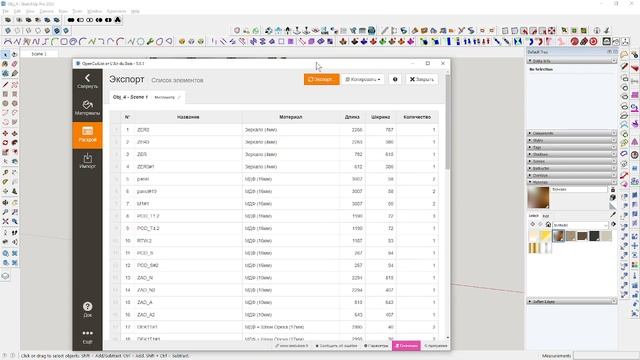Pick the yellow material swatch
This screenshot has width=640, height=360.
tap(546, 236)
